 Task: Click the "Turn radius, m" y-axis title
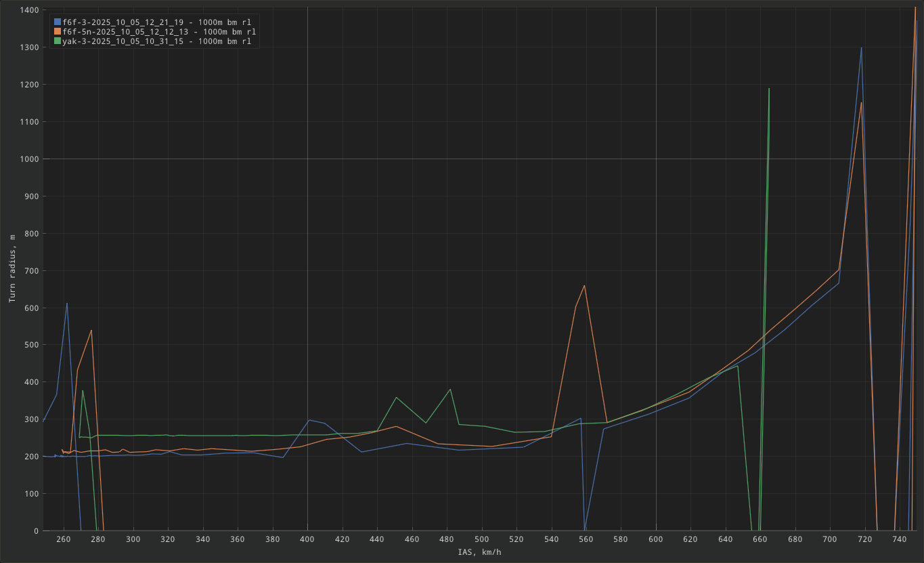coord(12,268)
